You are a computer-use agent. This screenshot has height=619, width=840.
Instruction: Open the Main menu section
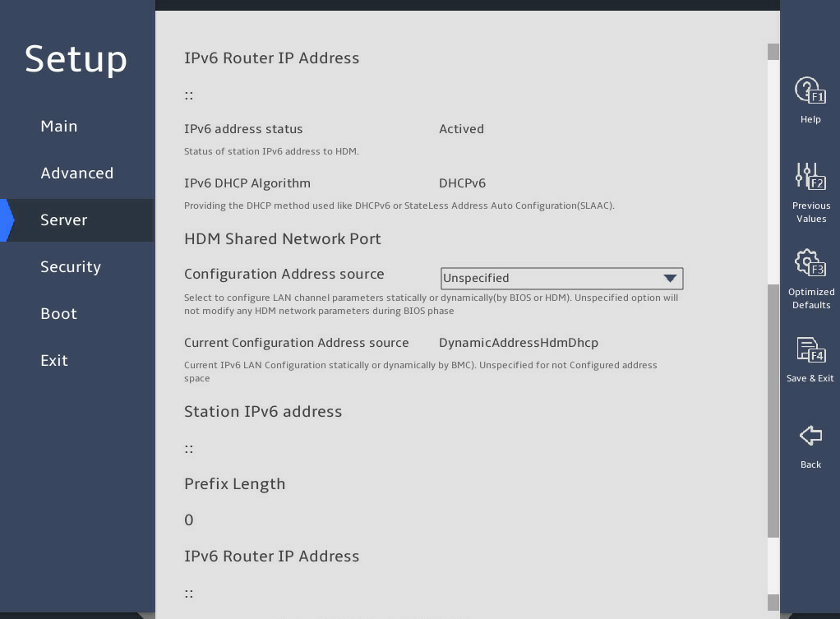pos(59,126)
